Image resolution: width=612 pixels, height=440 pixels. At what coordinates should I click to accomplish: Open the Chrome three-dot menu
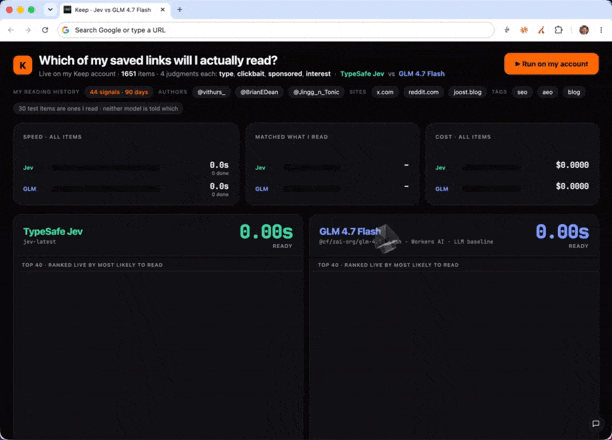601,30
